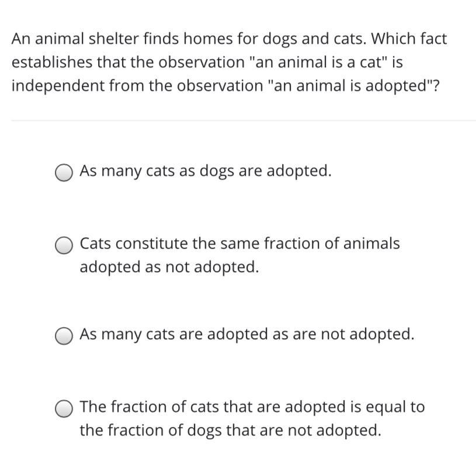This screenshot has height=476, width=476.
Task: Click the word "establishes" in the question
Action: coord(52,62)
